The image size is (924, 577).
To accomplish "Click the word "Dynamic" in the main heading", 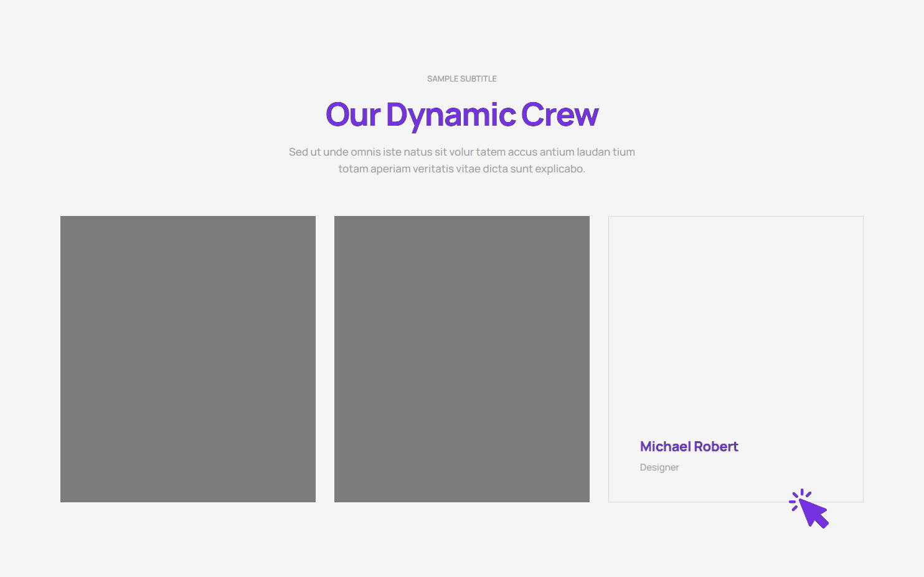I will [x=451, y=115].
